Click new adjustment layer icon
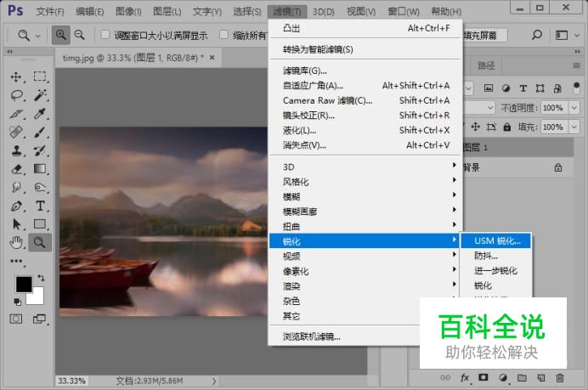This screenshot has height=390, width=588. pyautogui.click(x=503, y=378)
